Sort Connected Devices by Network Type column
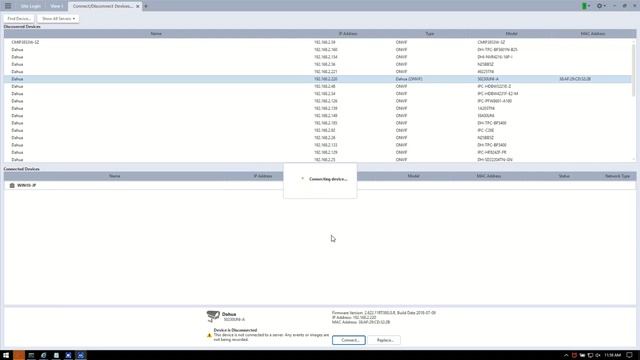 [618, 176]
